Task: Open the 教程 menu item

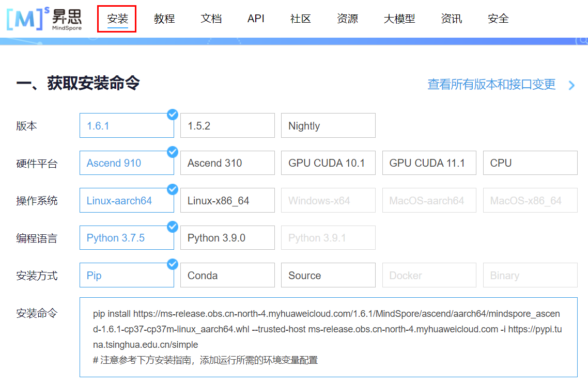Action: pyautogui.click(x=164, y=19)
